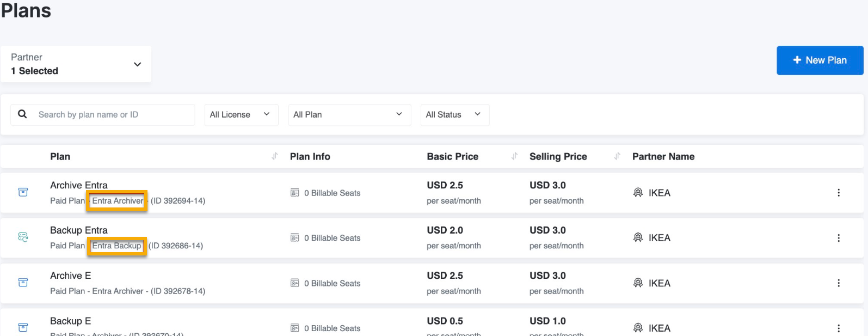Viewport: 868px width, 336px height.
Task: Click the New Plan button
Action: point(820,60)
